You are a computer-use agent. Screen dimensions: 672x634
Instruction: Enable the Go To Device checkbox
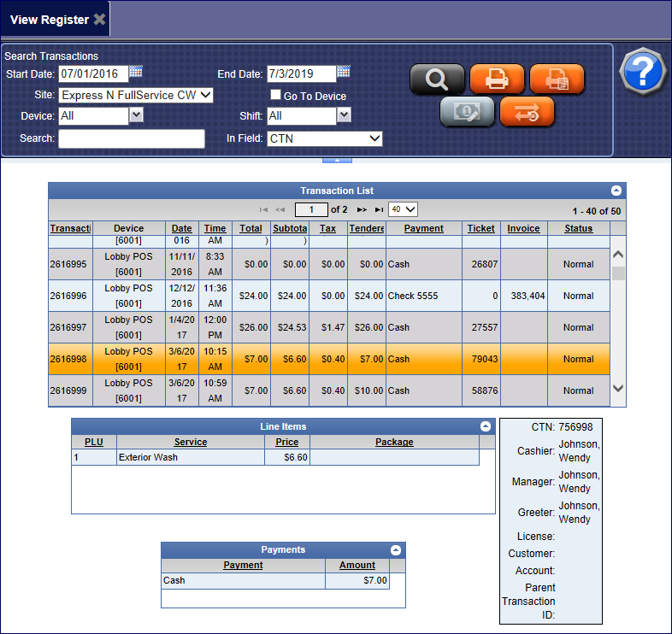(275, 95)
